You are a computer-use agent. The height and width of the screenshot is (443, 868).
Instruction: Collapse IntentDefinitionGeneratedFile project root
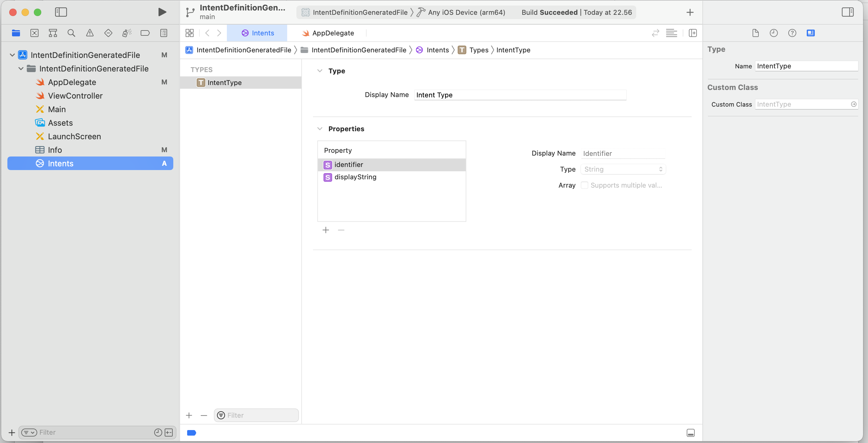click(13, 55)
